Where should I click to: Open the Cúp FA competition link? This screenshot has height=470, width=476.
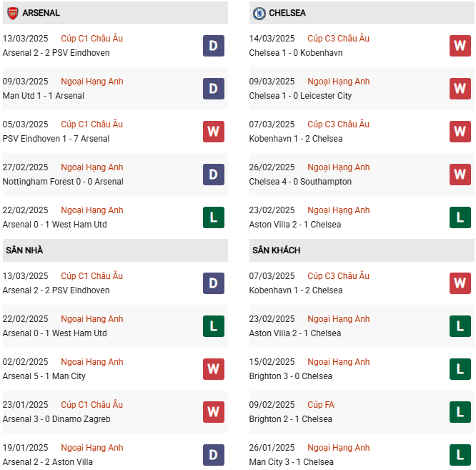coord(321,405)
